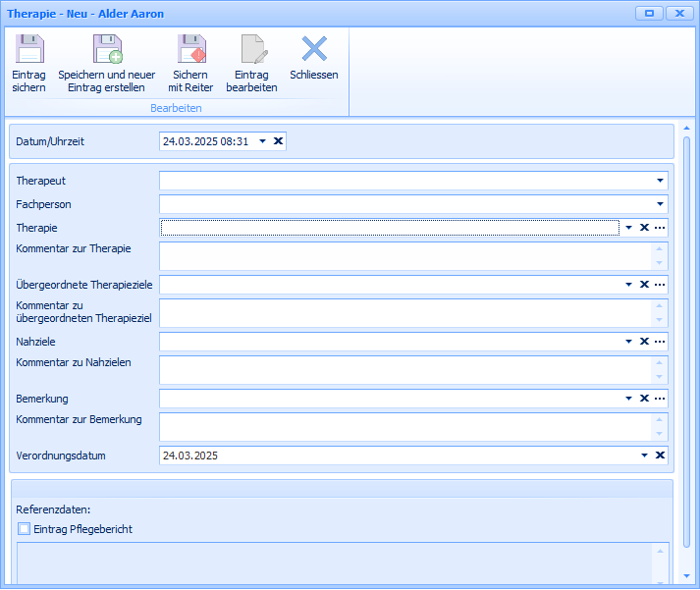Click into Kommentar zu Nahzielen text box
Viewport: 700px width, 590px height.
pyautogui.click(x=404, y=370)
